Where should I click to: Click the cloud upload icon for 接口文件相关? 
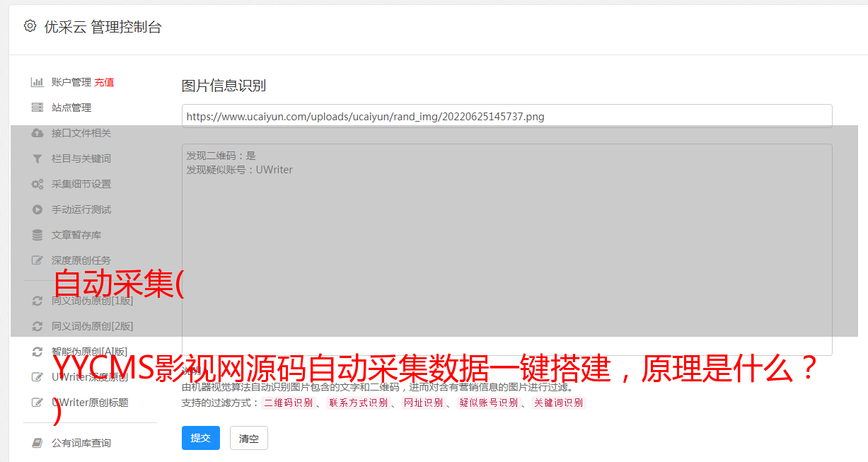coord(37,133)
